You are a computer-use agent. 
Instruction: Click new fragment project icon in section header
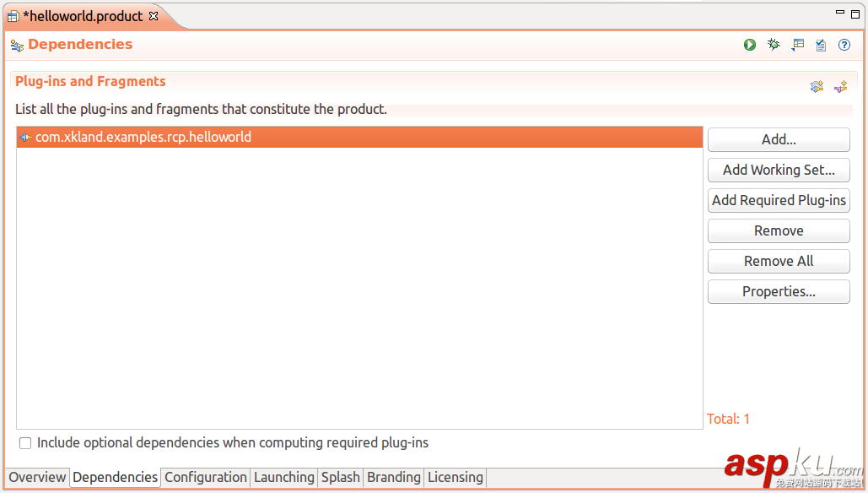tap(840, 86)
